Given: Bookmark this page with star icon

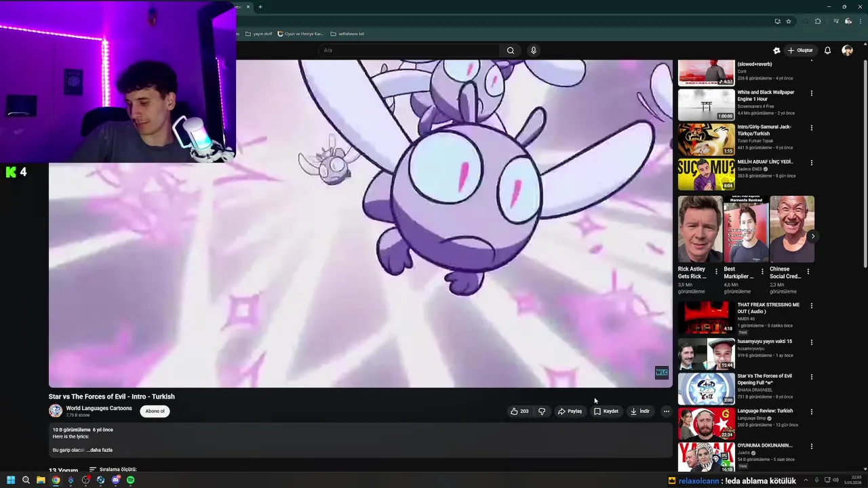Looking at the screenshot, I should 789,21.
